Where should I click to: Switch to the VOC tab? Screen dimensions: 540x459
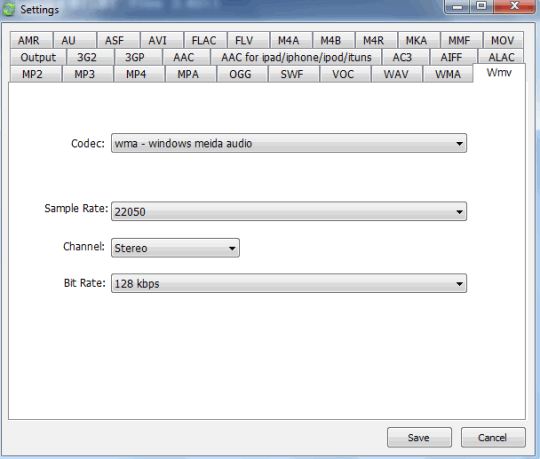(345, 74)
